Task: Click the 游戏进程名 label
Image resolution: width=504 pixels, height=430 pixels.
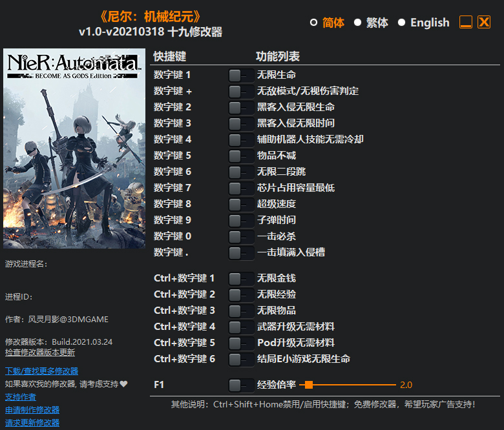Action: [26, 264]
